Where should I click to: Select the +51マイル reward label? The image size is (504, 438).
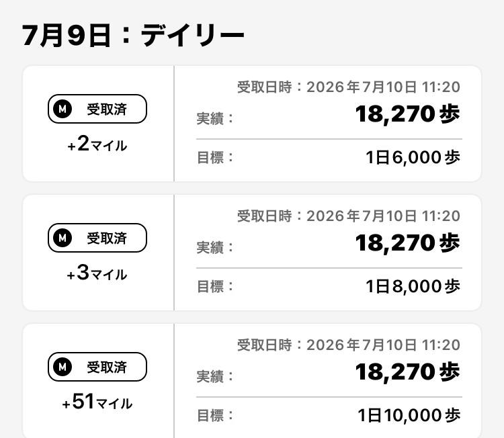[97, 402]
